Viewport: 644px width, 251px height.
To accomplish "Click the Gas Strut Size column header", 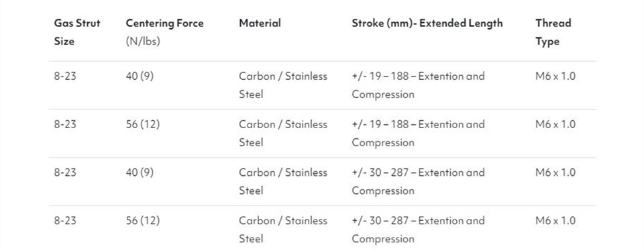I will (76, 32).
